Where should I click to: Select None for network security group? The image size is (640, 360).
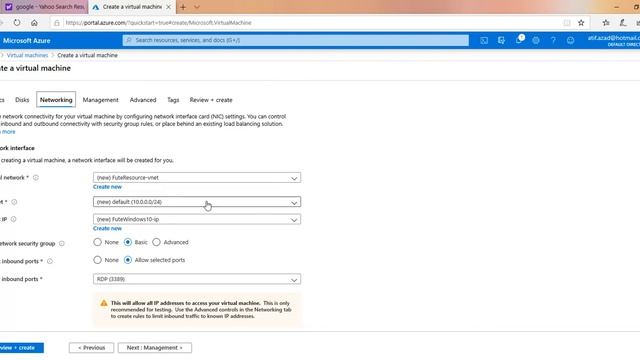(x=97, y=242)
